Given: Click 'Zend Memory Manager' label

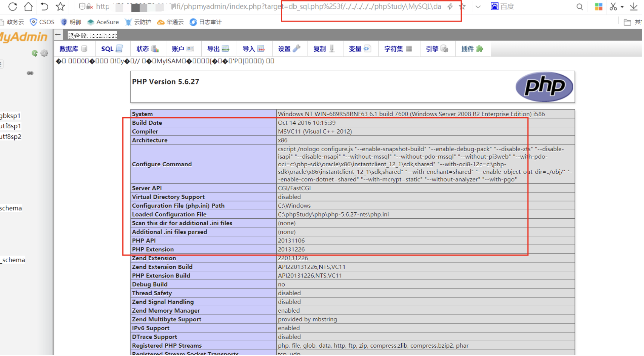Looking at the screenshot, I should click(x=166, y=311).
